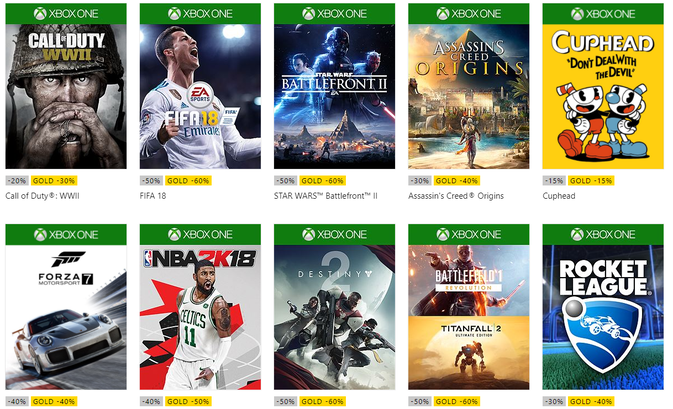The image size is (673, 409).
Task: Click the GOLD -40% badge under Rocket League
Action: [x=591, y=402]
